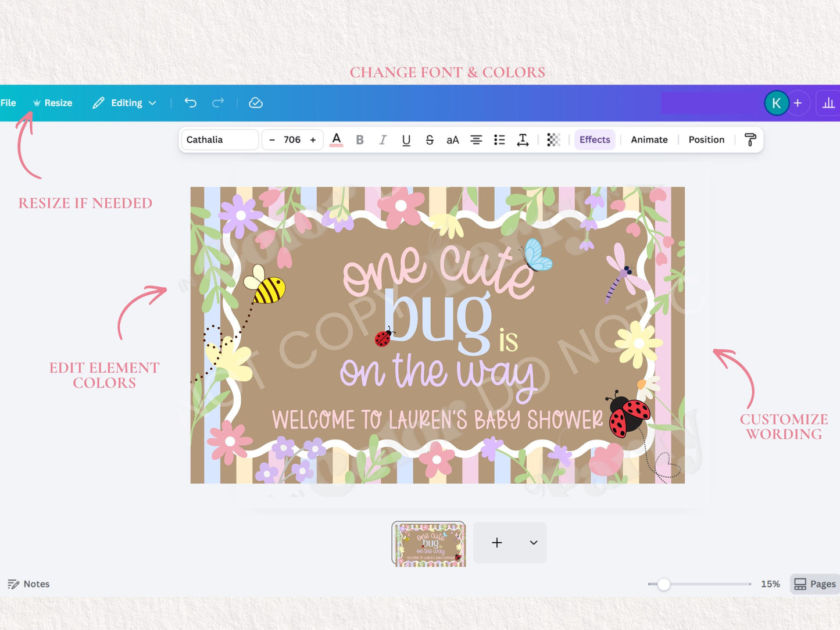Redo the last action
840x630 pixels.
coord(218,103)
